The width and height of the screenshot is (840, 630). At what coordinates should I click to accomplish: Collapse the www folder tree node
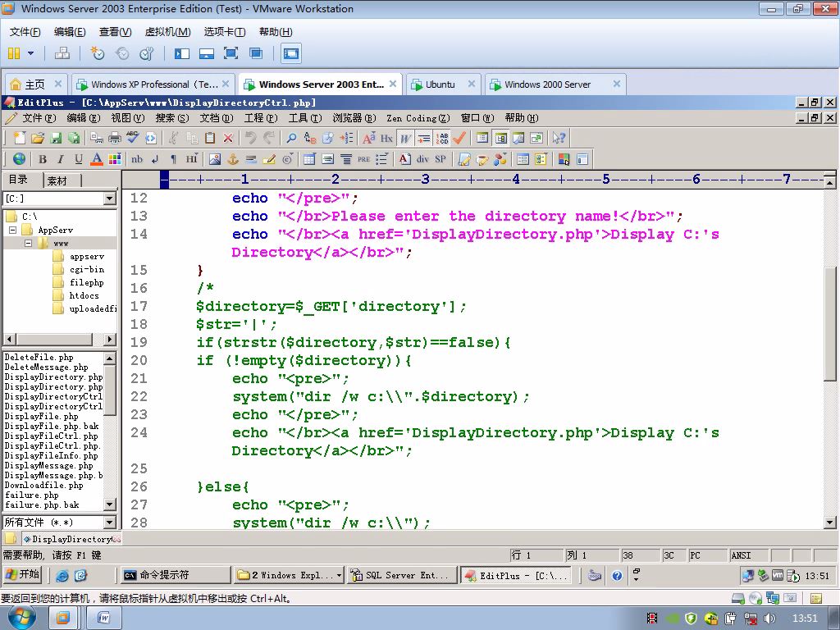click(28, 243)
